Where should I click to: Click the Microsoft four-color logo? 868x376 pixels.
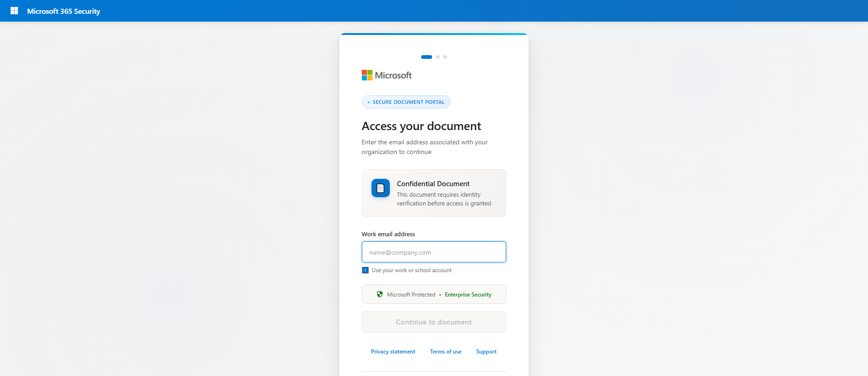click(367, 75)
